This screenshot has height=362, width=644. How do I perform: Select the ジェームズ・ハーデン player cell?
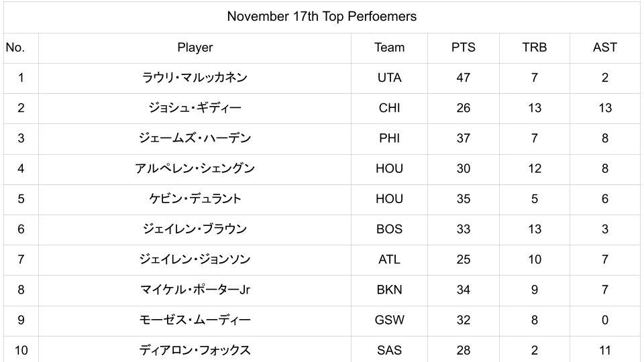(195, 138)
